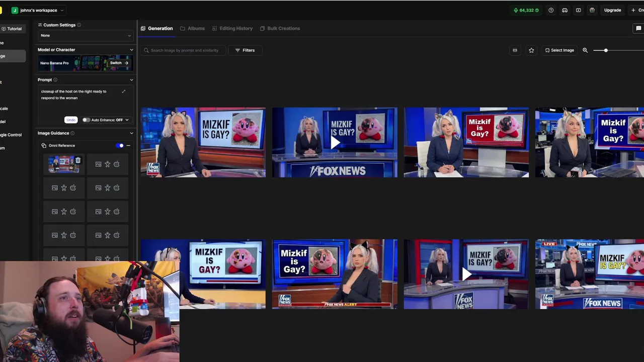The image size is (644, 362).
Task: Open the Discord icon in top bar
Action: coord(565,10)
